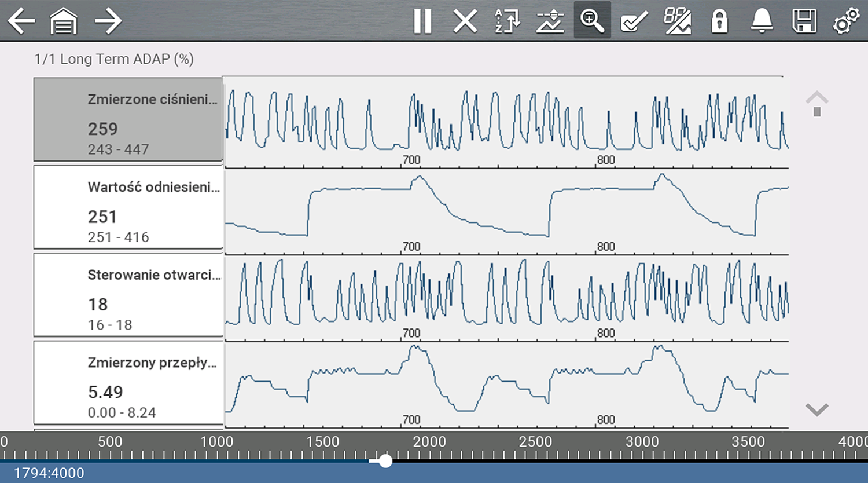The height and width of the screenshot is (483, 868).
Task: Go forward with the right arrow icon
Action: [x=108, y=21]
